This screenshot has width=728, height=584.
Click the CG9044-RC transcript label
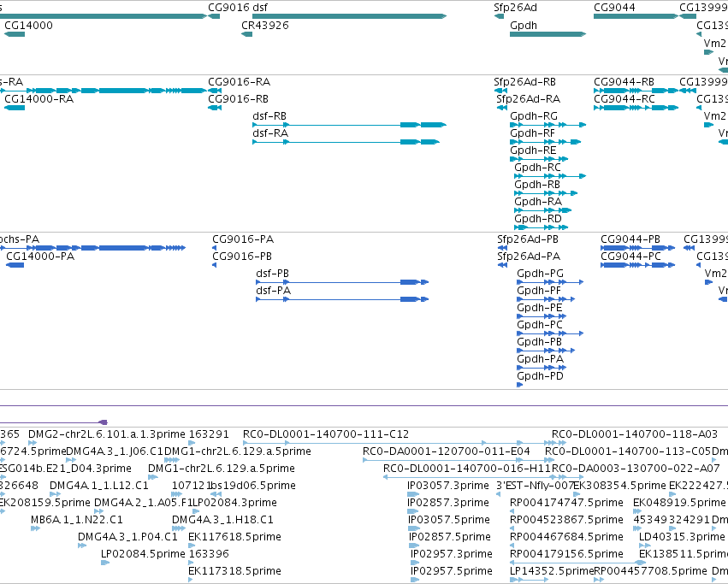pyautogui.click(x=624, y=99)
